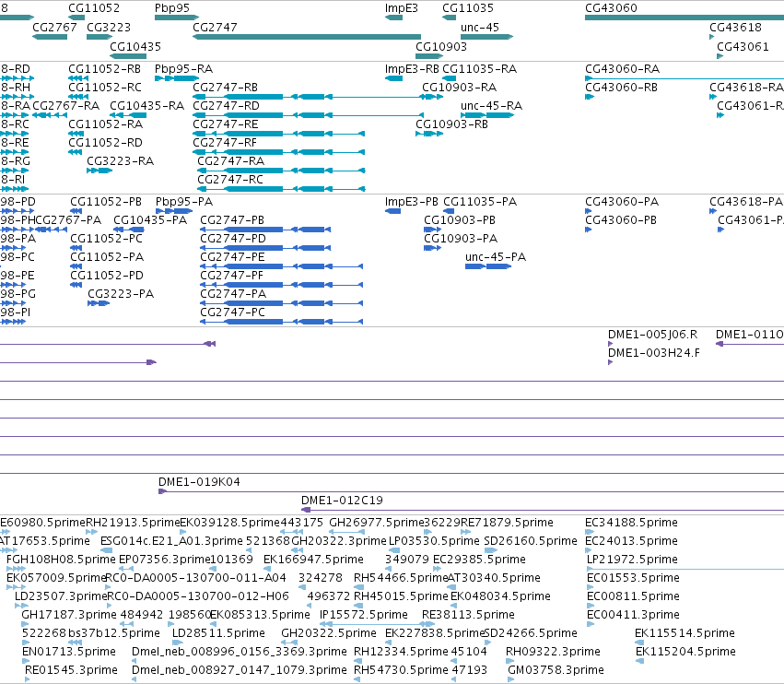Click the CG43061 gene label
784x684 pixels.
tap(743, 46)
